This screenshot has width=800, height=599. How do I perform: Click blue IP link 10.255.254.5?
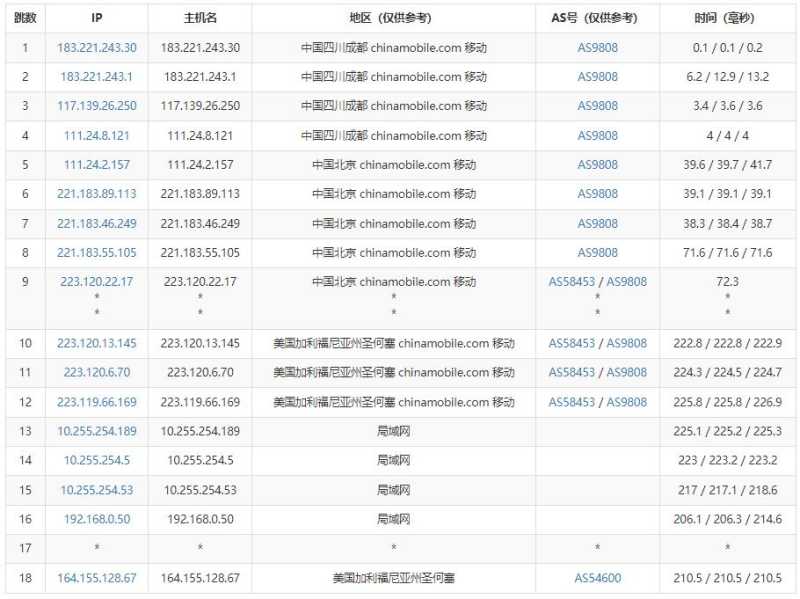(97, 460)
